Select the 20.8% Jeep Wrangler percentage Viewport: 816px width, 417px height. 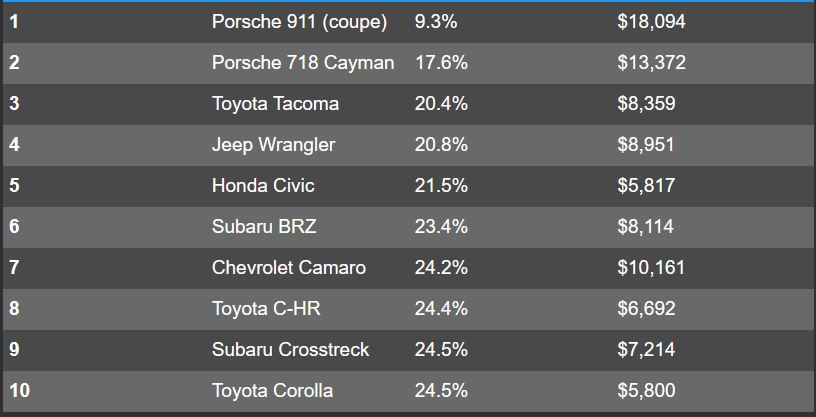tap(441, 144)
